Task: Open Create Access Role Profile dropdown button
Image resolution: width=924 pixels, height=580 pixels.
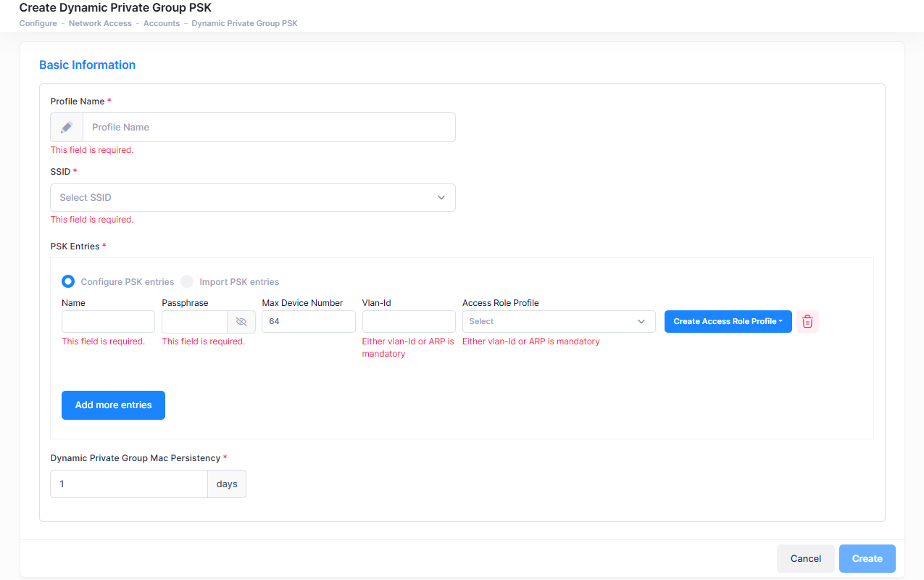Action: pyautogui.click(x=728, y=322)
